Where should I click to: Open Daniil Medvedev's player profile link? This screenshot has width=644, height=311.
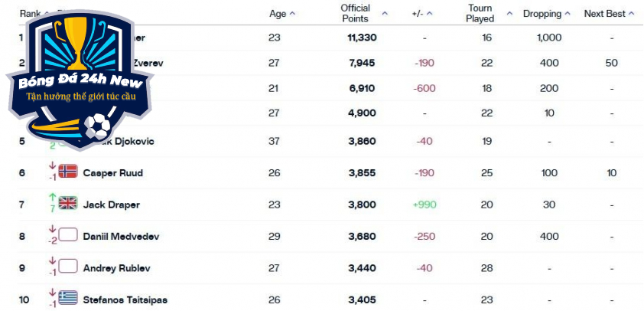point(121,237)
